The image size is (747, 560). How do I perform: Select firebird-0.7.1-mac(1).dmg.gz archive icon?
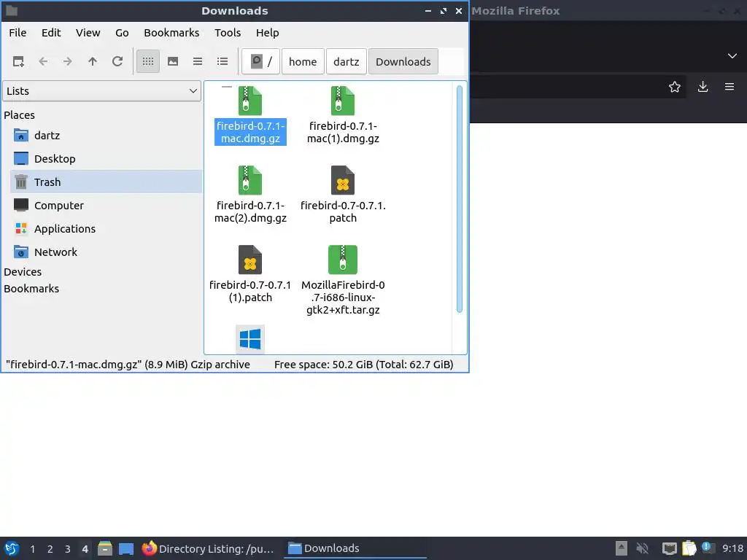click(343, 101)
